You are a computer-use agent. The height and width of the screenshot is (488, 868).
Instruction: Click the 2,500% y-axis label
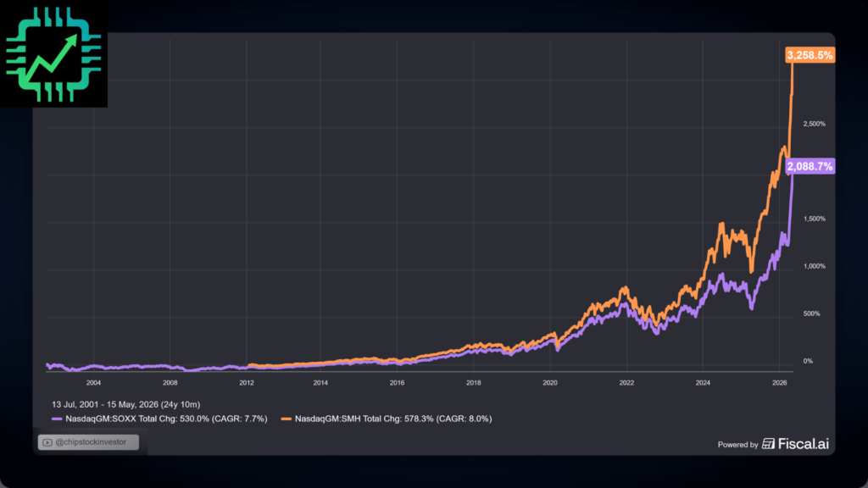pos(815,124)
